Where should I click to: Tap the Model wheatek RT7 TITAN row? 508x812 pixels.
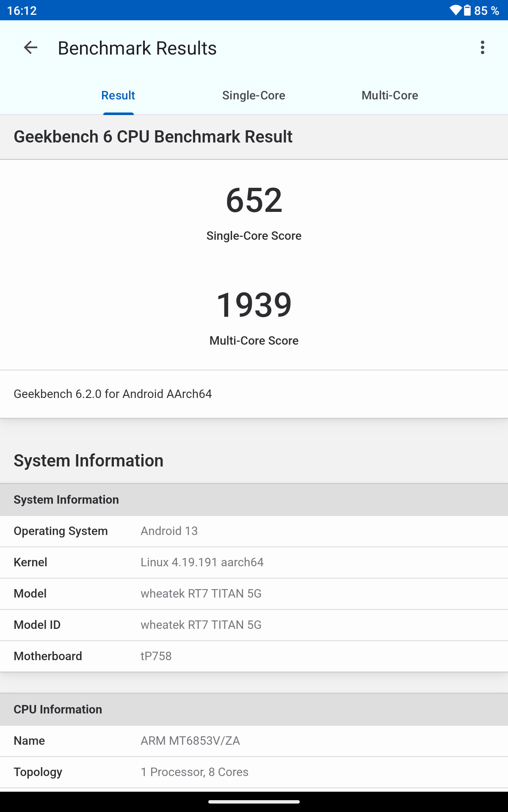[x=254, y=594]
